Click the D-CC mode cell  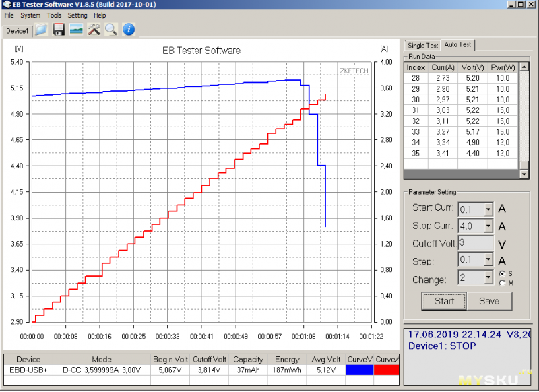coord(102,370)
